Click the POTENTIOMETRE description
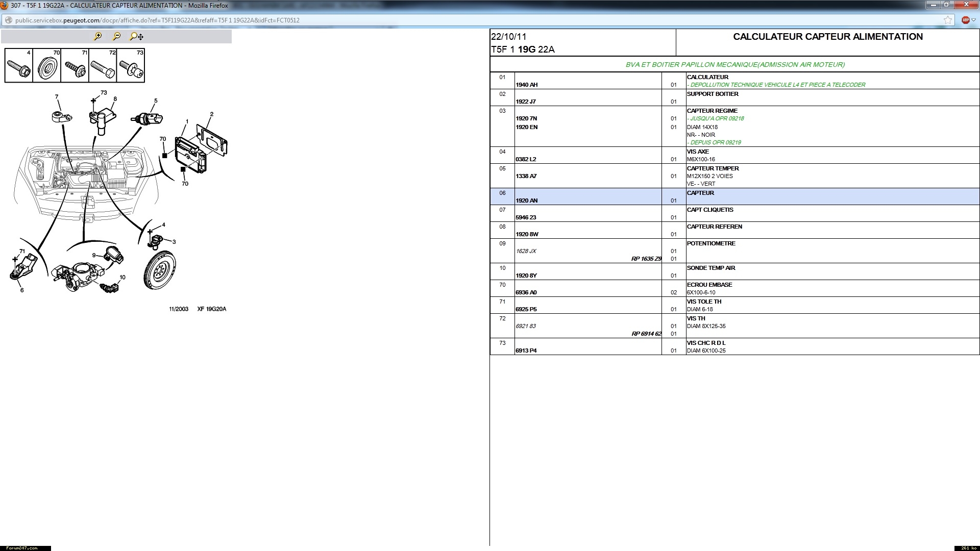The image size is (980, 551). click(711, 243)
